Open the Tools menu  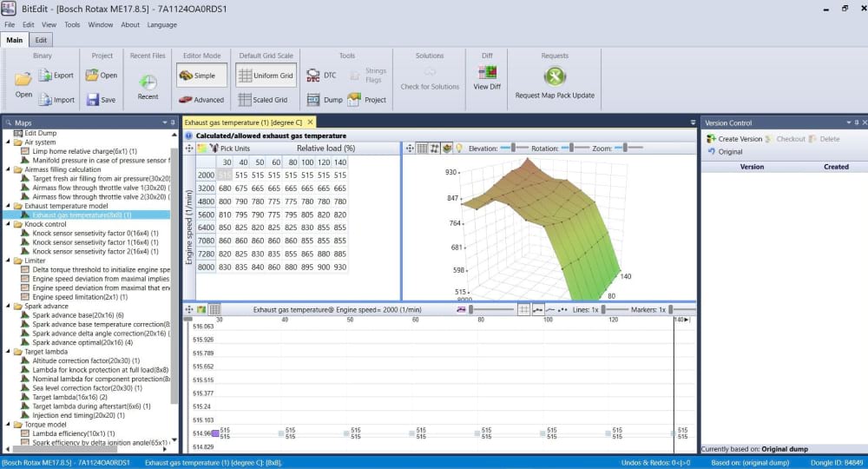(x=72, y=25)
